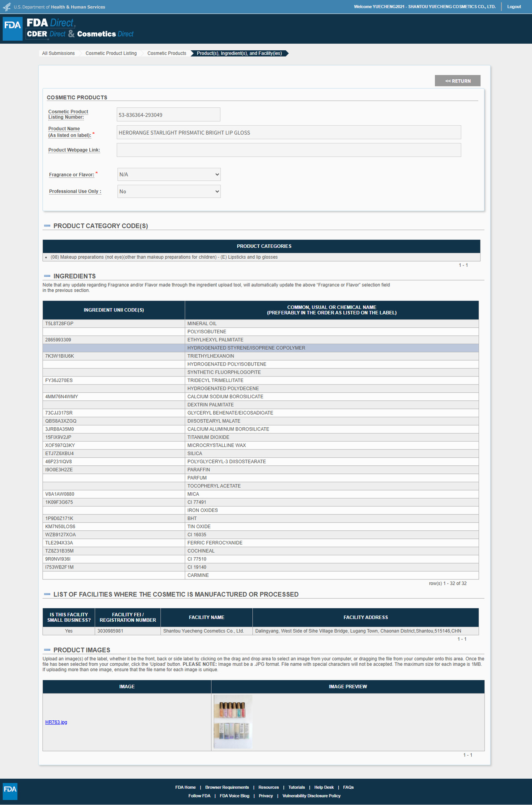Click the Image Preview column header
Viewport: 532px width, 805px height.
(348, 687)
